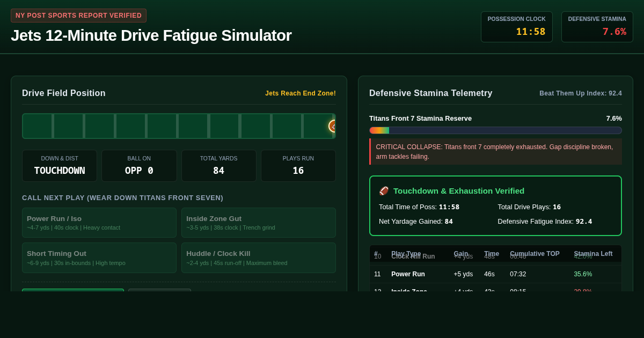Click the Touchdown & Exhaustion Verified heading

click(459, 190)
